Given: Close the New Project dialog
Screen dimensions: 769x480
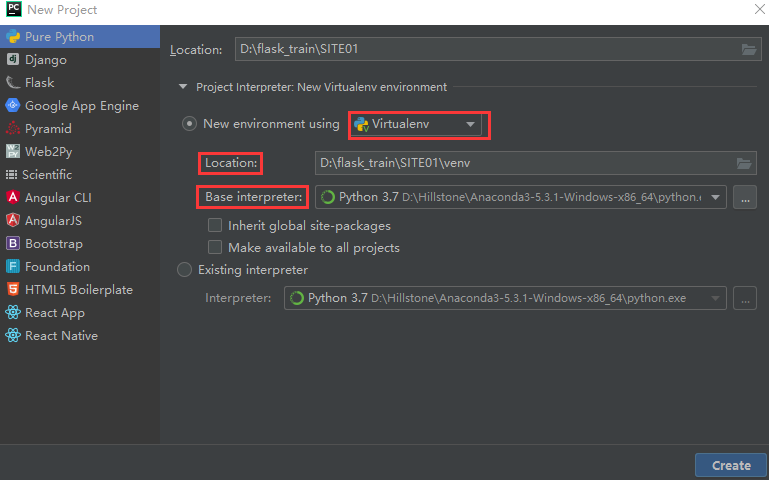Looking at the screenshot, I should click(759, 9).
